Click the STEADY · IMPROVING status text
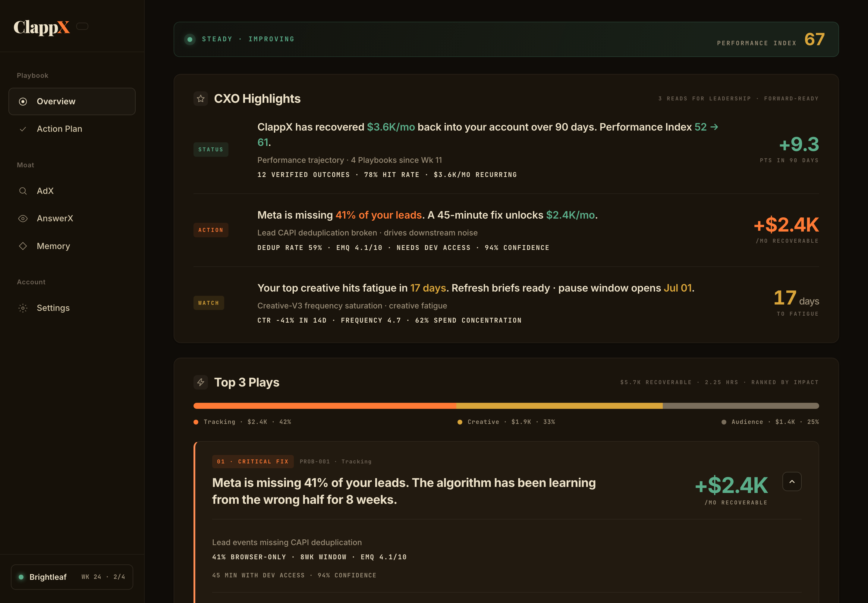The image size is (868, 603). coord(248,39)
